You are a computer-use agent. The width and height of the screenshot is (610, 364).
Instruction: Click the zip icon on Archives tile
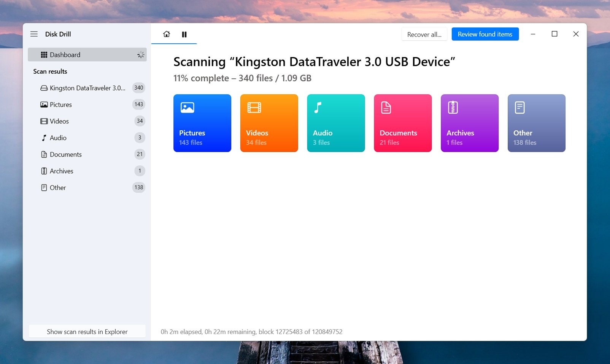tap(453, 108)
